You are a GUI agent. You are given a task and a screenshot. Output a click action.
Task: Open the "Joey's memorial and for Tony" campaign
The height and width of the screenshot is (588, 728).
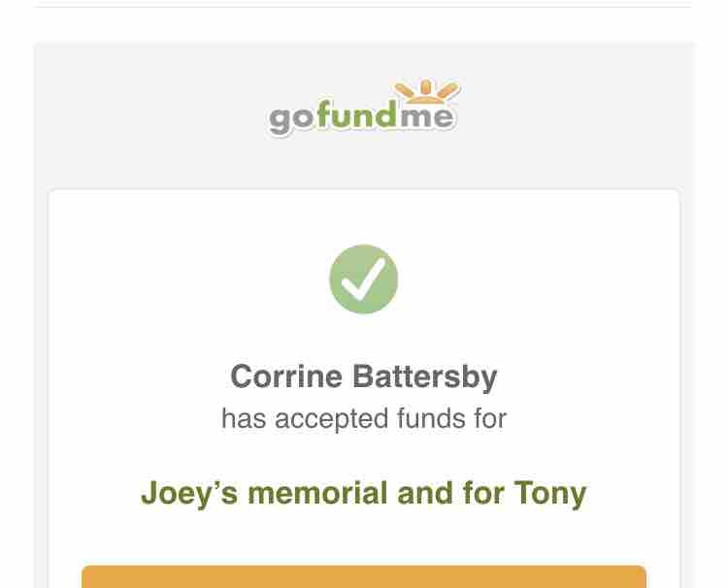(364, 493)
